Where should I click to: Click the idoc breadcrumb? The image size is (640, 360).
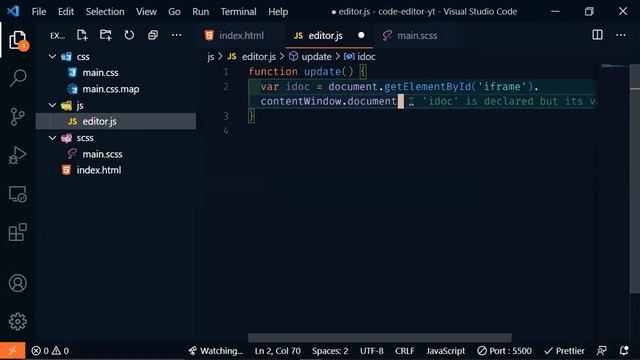(366, 57)
